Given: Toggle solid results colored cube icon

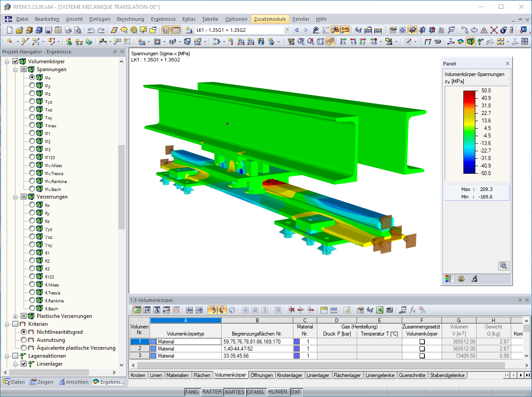Looking at the screenshot, I should (470, 42).
